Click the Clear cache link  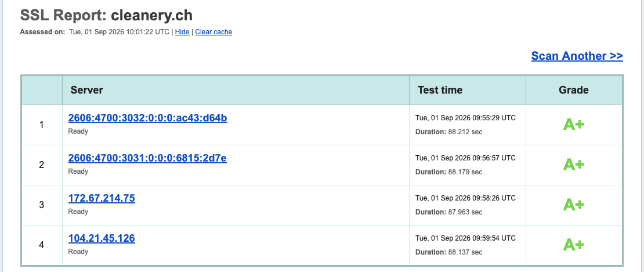point(214,32)
